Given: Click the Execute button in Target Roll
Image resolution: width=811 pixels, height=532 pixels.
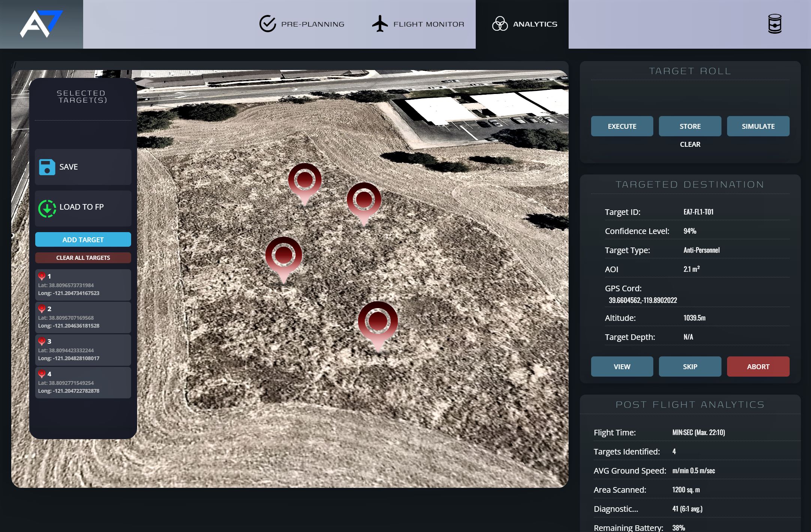Looking at the screenshot, I should pos(622,126).
